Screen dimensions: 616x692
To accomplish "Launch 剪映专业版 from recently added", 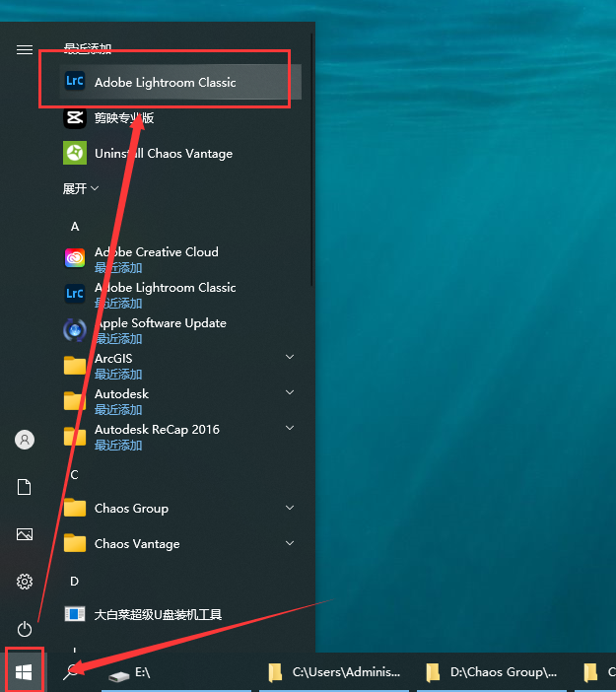I will [180, 118].
